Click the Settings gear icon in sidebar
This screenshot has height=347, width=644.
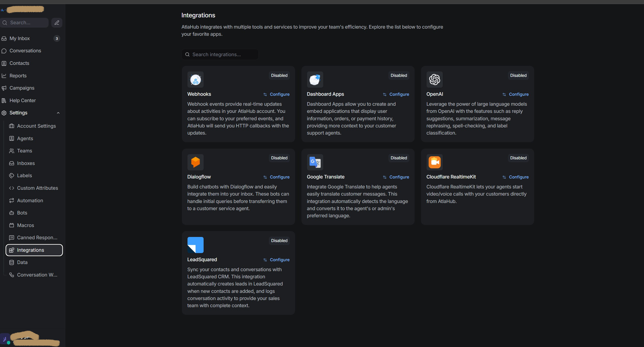(4, 113)
